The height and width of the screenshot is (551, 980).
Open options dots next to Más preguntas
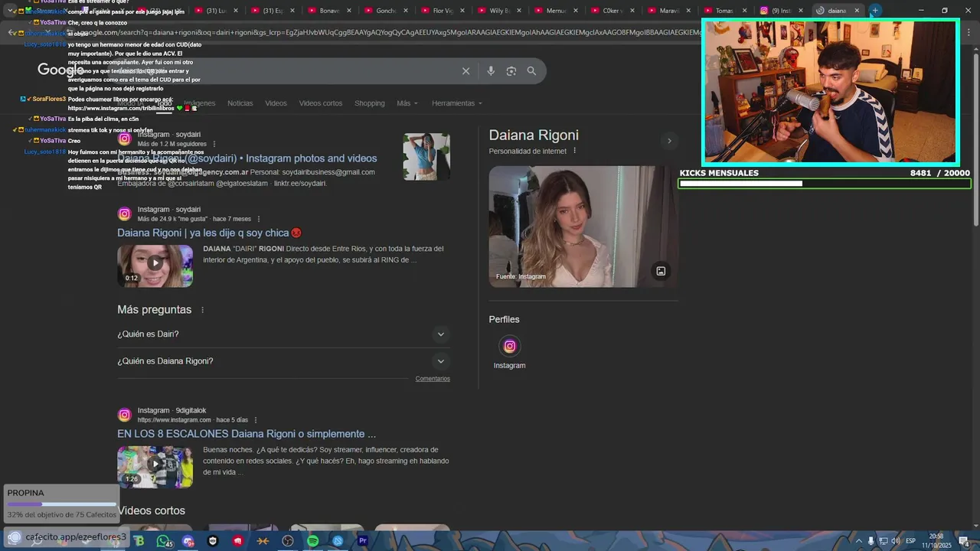click(203, 310)
